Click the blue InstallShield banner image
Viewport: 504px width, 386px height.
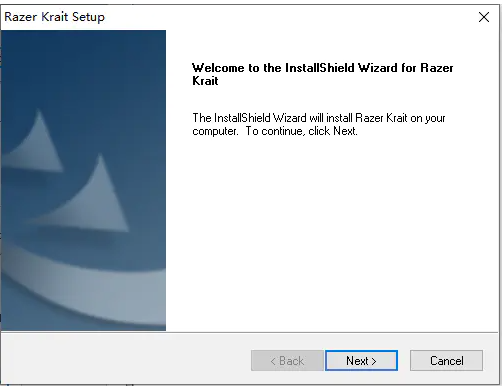click(x=83, y=180)
